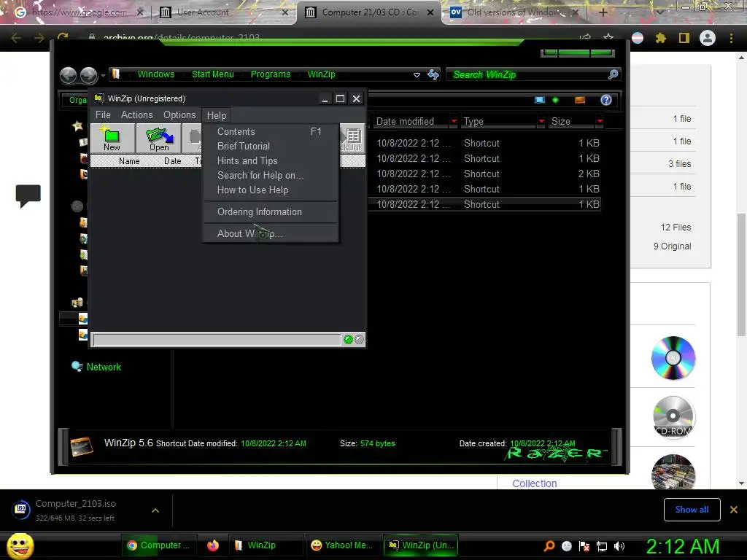Click the blue help question mark icon
The height and width of the screenshot is (560, 747).
(606, 99)
